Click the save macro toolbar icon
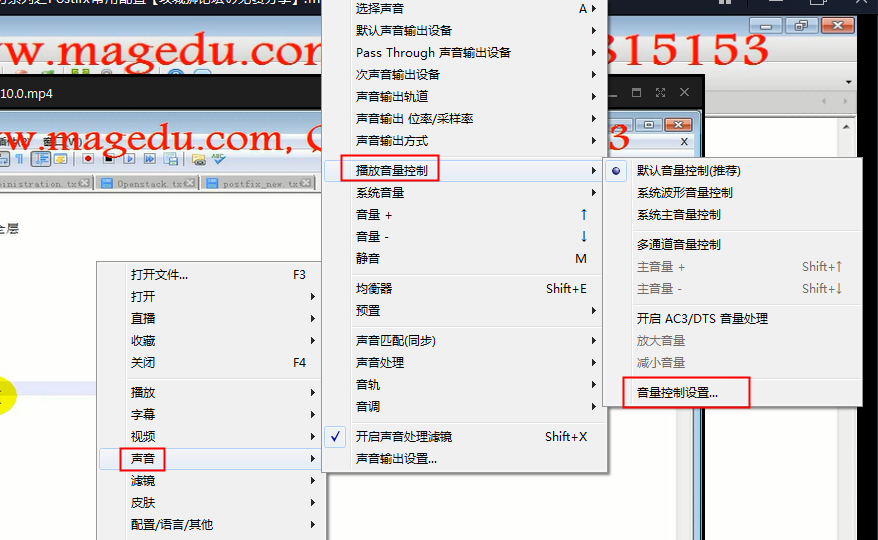Screen dimensions: 878x540 coord(171,159)
